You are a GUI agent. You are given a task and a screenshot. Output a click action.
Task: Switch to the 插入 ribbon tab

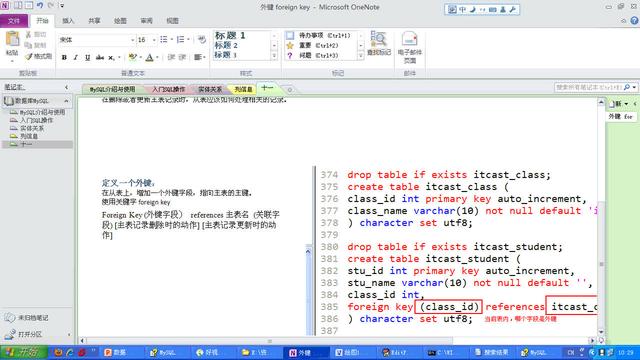(68, 21)
